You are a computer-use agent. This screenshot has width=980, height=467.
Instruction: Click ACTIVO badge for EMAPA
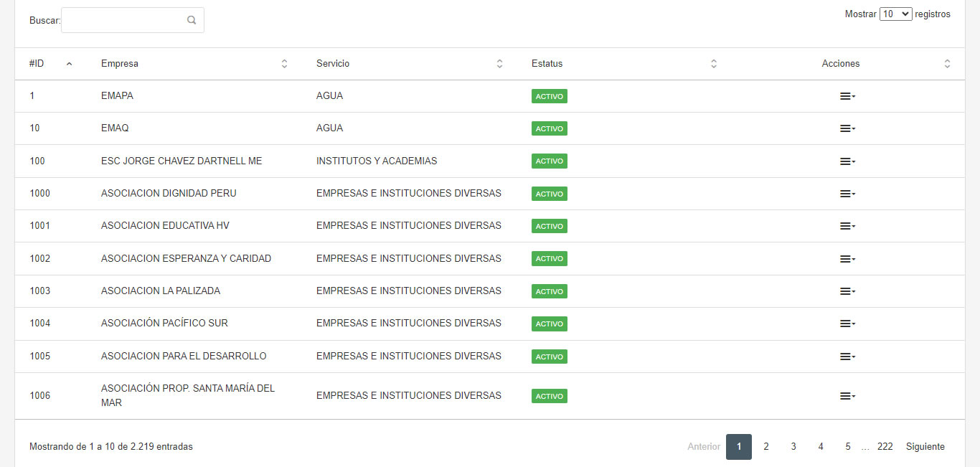[x=550, y=96]
